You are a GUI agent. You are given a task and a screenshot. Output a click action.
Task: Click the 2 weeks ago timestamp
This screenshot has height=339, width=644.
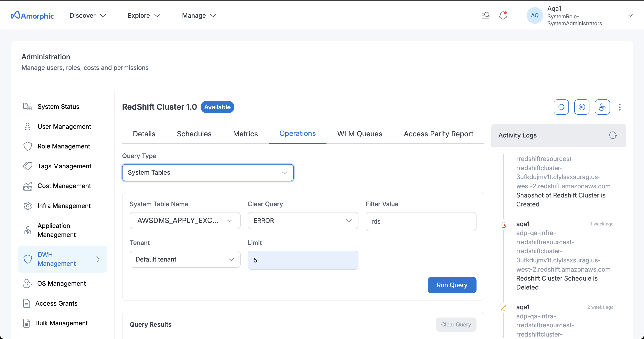click(600, 307)
